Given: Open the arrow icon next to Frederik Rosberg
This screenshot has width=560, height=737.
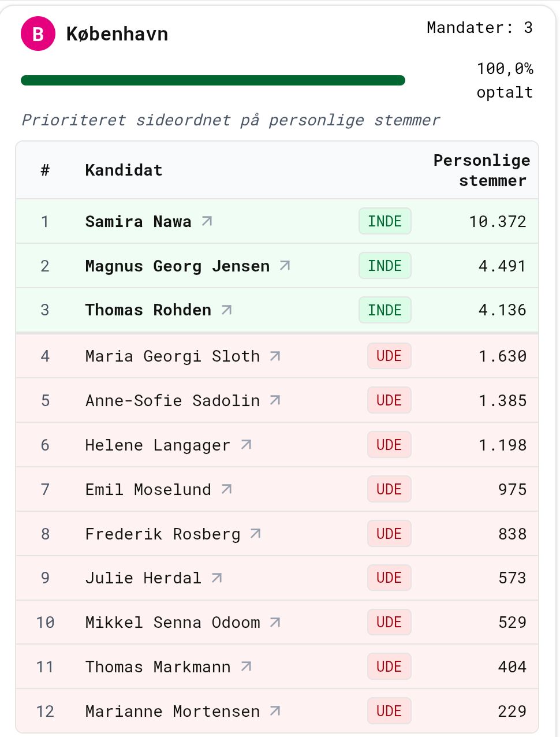Looking at the screenshot, I should click(256, 534).
